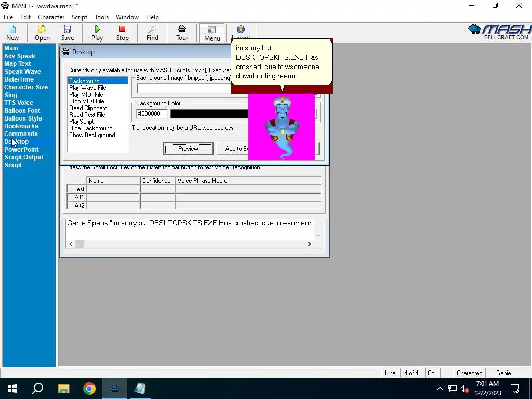Viewport: 532px width, 399px height.
Task: Go to the Adv Speak panel
Action: (x=20, y=56)
